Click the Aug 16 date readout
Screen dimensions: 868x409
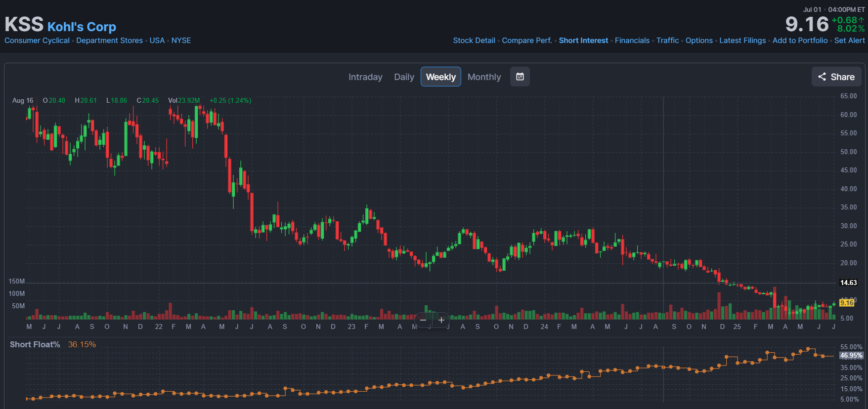(x=23, y=100)
